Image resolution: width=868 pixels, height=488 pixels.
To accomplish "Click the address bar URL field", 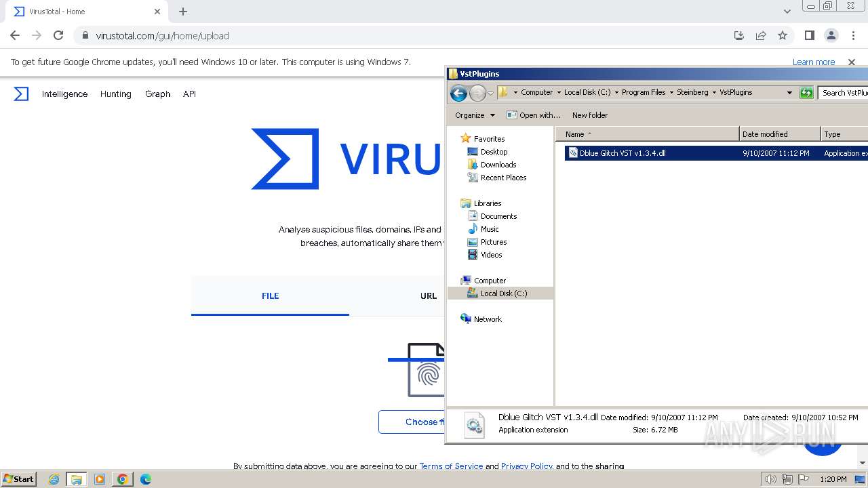I will tap(400, 35).
